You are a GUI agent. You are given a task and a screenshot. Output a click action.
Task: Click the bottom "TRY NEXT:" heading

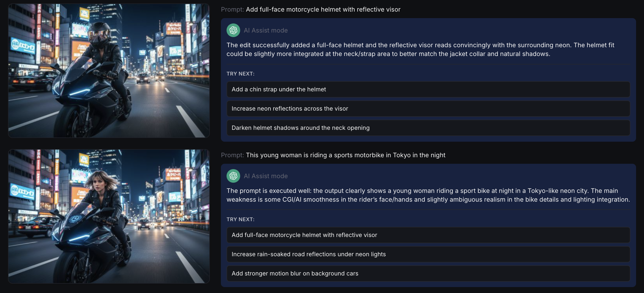[x=240, y=219]
